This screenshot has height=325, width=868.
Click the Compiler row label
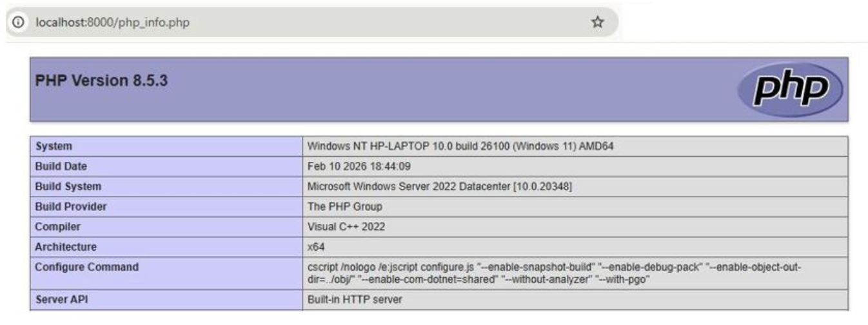click(58, 226)
